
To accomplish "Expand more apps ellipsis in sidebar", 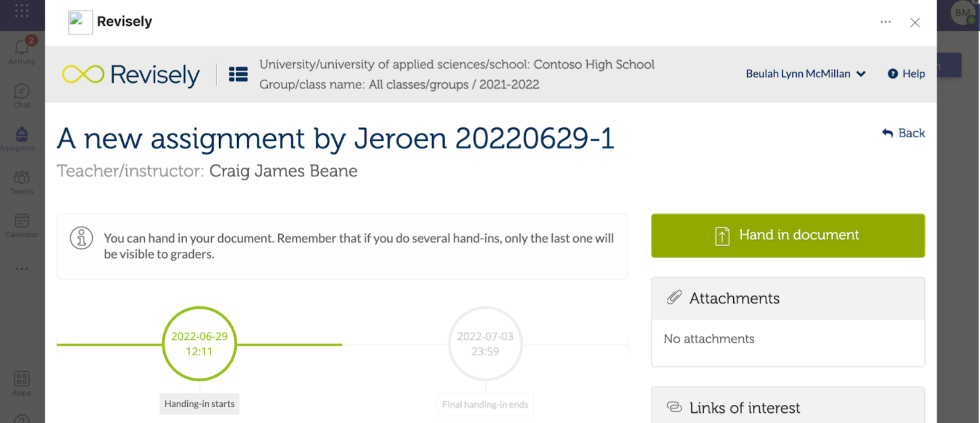I will click(x=22, y=269).
